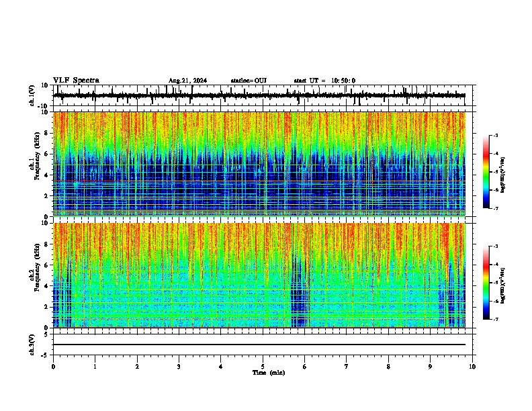Click the 'Time (min)' axis title
The width and height of the screenshot is (532, 411).
pos(269,373)
